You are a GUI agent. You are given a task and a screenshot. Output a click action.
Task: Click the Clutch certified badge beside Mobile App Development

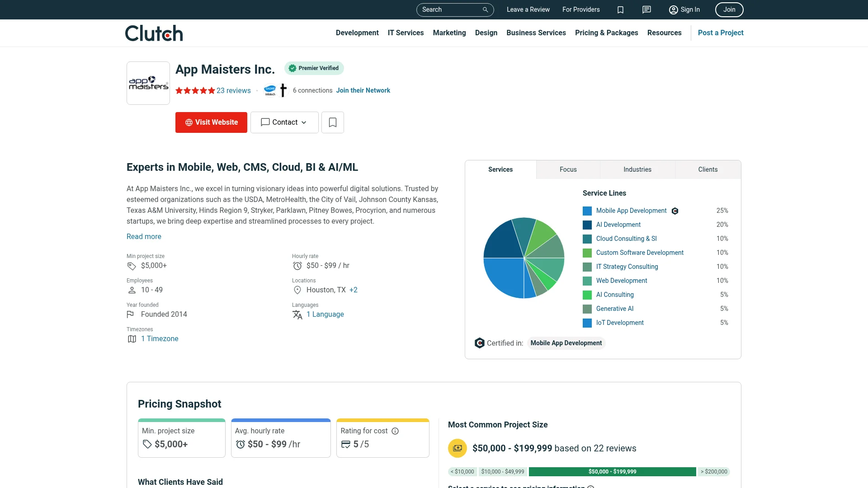click(x=675, y=211)
